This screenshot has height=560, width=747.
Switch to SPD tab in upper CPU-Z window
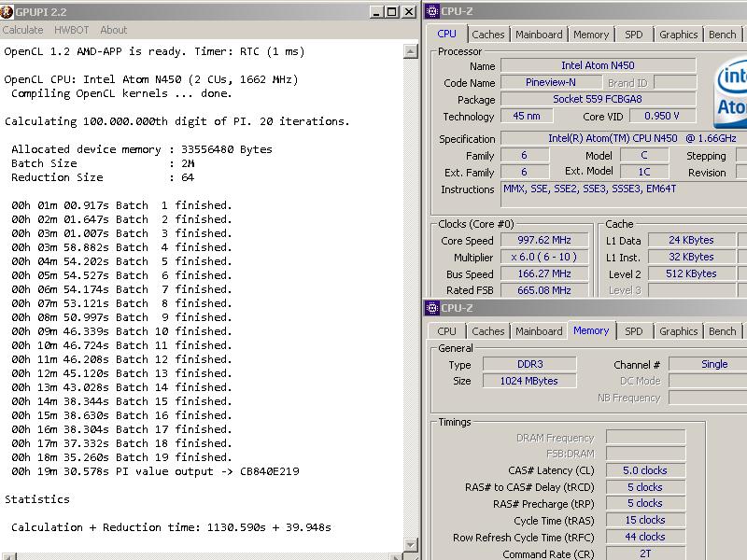point(634,35)
